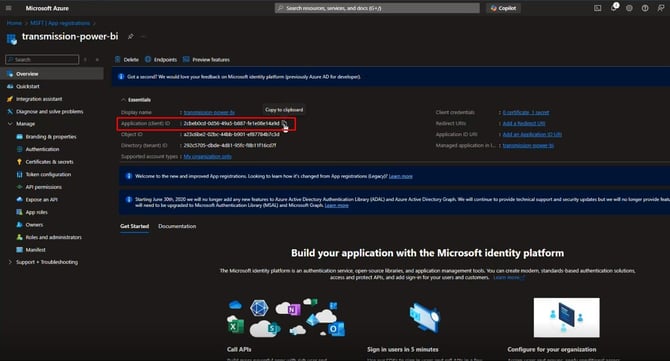Click the Add a Redirect URI link
The image size is (670, 361).
(524, 123)
